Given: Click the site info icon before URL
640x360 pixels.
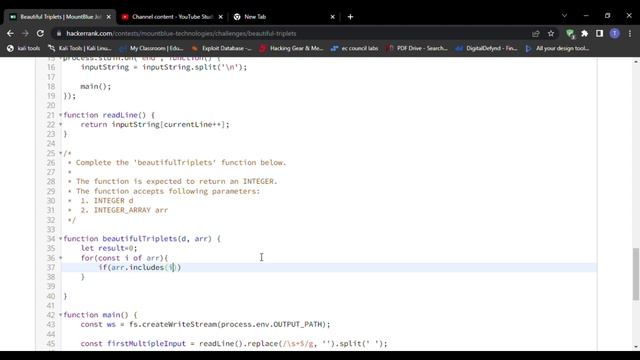Looking at the screenshot, I should (59, 33).
